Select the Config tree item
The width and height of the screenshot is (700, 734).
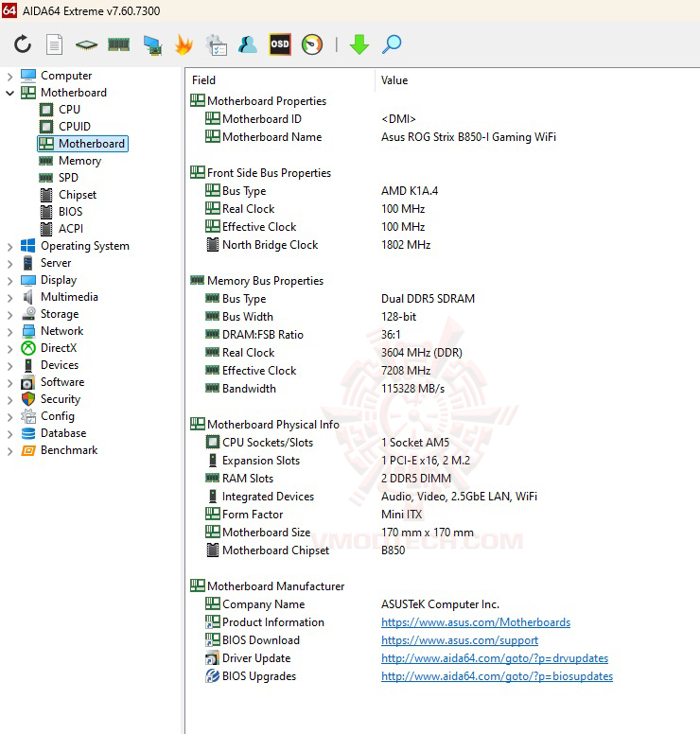58,416
